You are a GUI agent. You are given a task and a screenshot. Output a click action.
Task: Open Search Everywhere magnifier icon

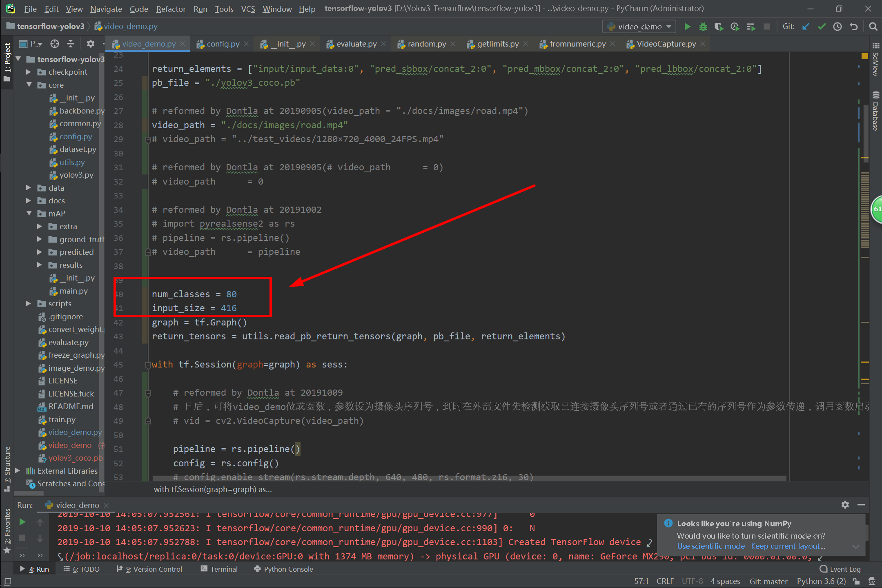click(873, 27)
